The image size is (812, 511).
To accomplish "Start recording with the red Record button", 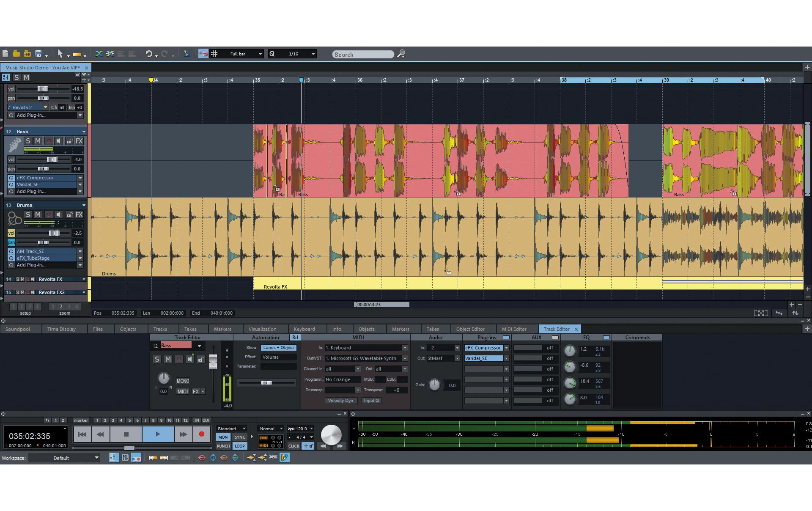I will click(x=202, y=434).
